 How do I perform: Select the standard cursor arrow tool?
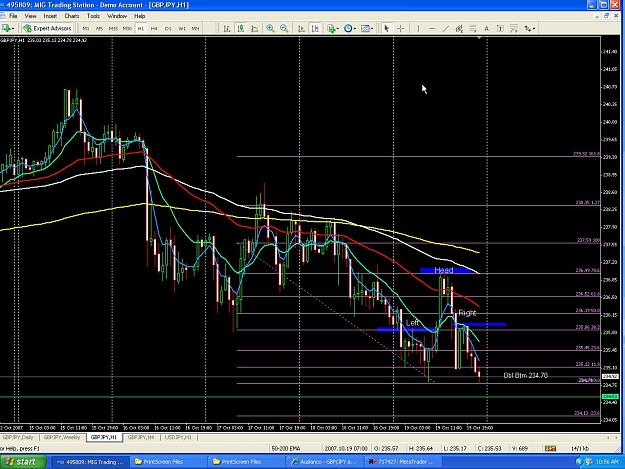(x=386, y=28)
